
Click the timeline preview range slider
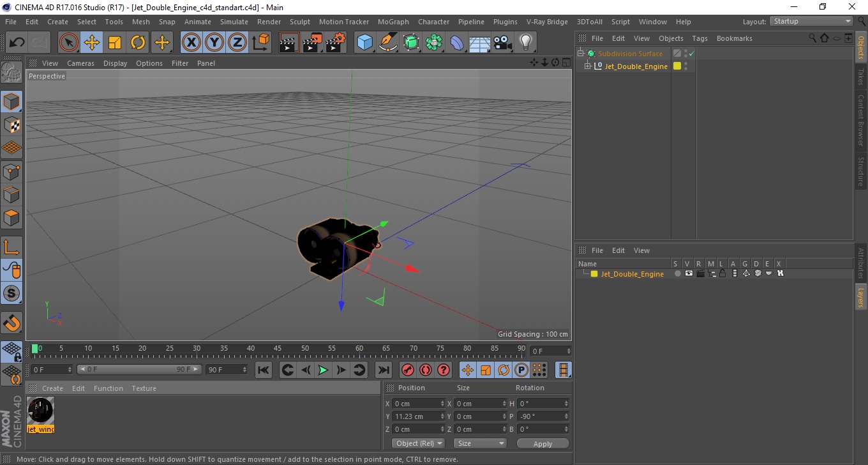click(139, 369)
